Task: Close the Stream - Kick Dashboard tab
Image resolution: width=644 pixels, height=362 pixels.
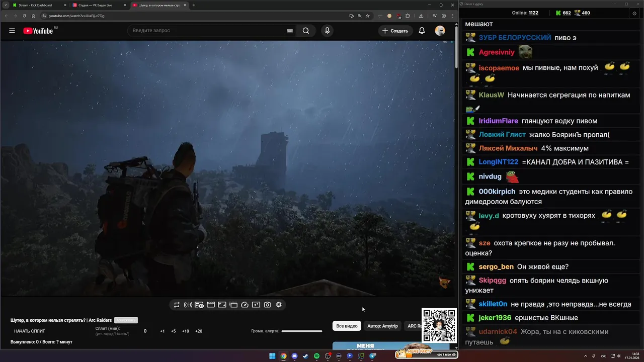Action: tap(65, 5)
